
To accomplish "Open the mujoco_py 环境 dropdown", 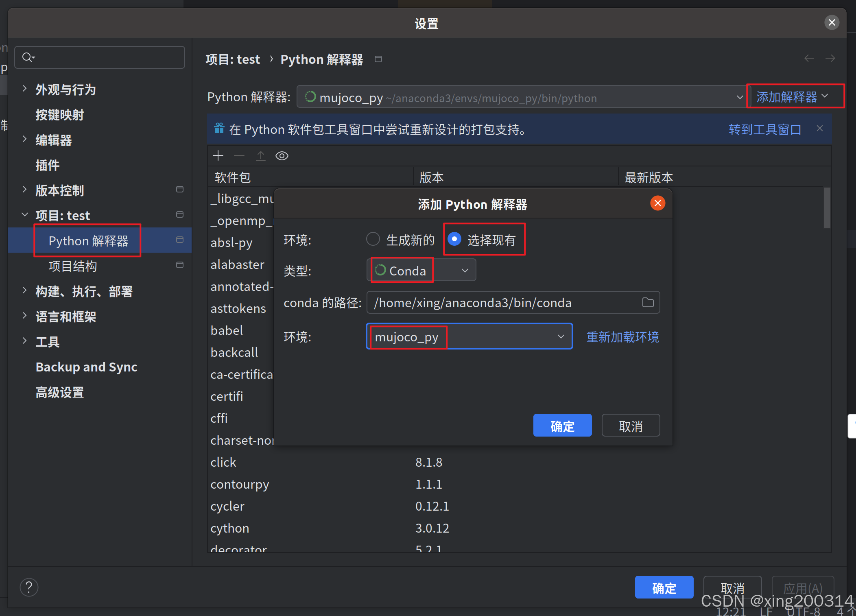I will pyautogui.click(x=561, y=336).
